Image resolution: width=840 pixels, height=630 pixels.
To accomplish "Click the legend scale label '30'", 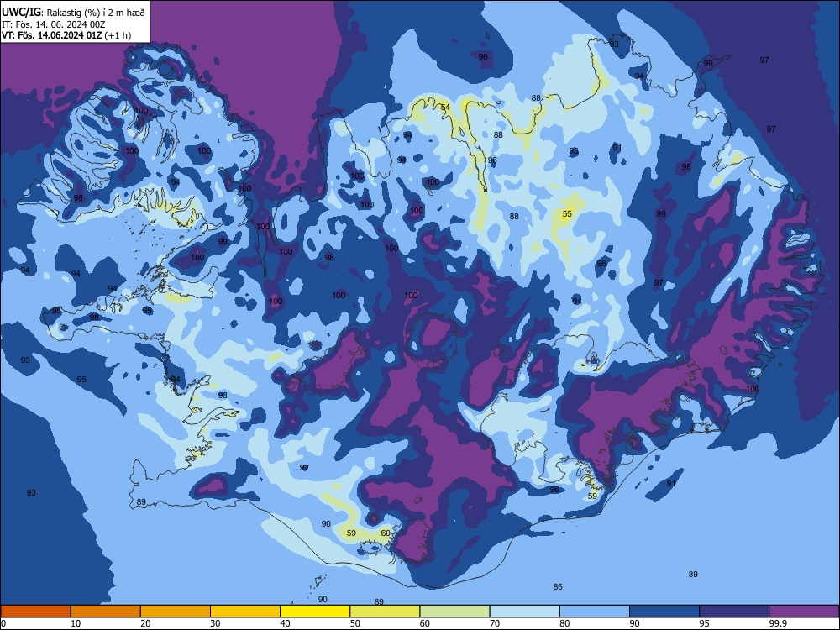I will (x=215, y=623).
